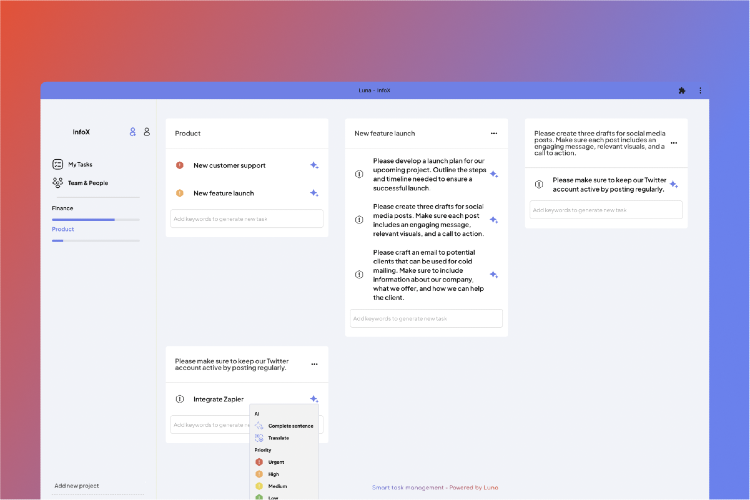Click the blue user icon beside InfoX
This screenshot has width=750, height=500.
tap(132, 132)
